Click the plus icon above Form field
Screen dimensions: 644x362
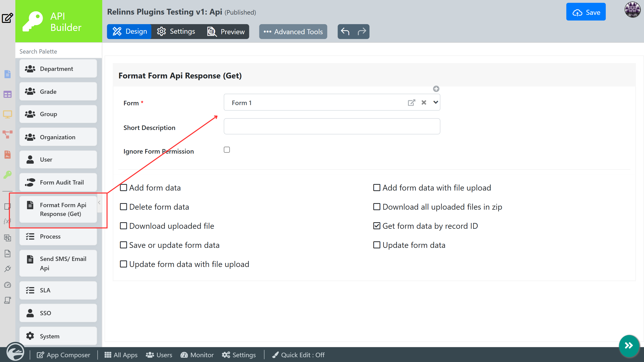pos(436,89)
